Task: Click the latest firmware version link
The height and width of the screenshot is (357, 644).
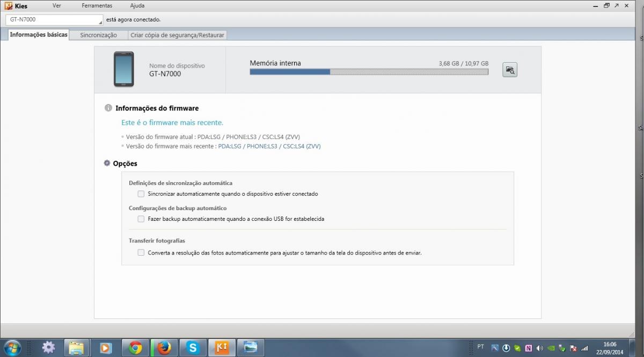Action: coord(269,146)
